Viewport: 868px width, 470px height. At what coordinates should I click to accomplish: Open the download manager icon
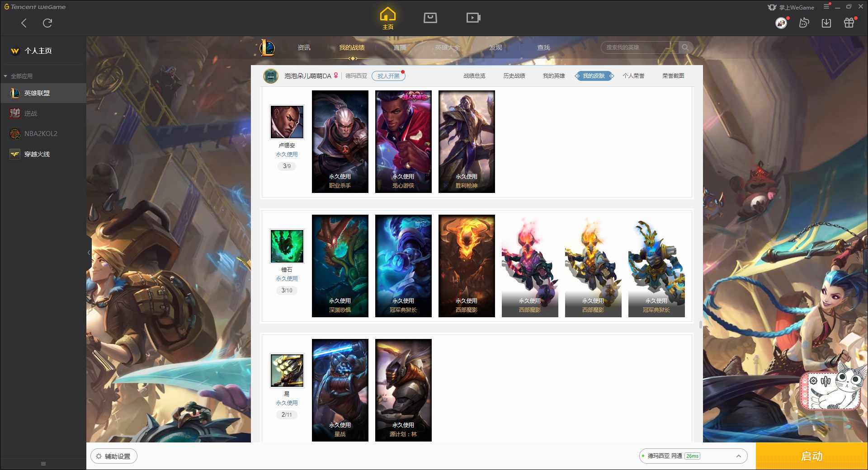pyautogui.click(x=826, y=23)
